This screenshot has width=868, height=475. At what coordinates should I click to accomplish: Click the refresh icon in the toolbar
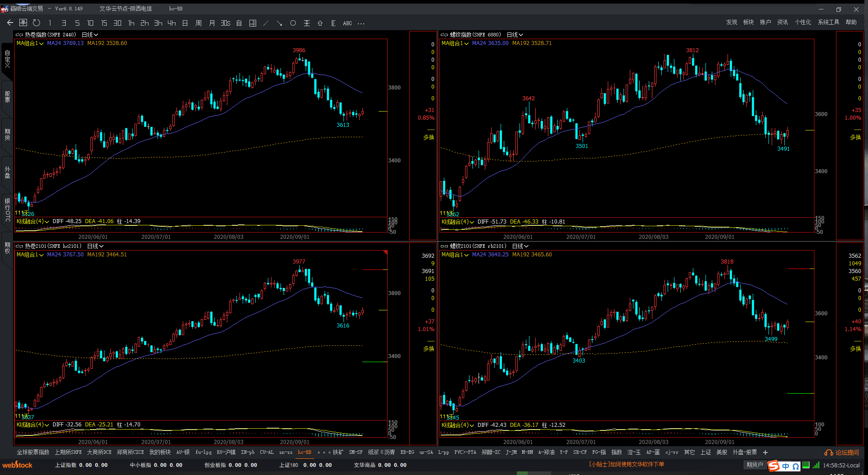36,23
